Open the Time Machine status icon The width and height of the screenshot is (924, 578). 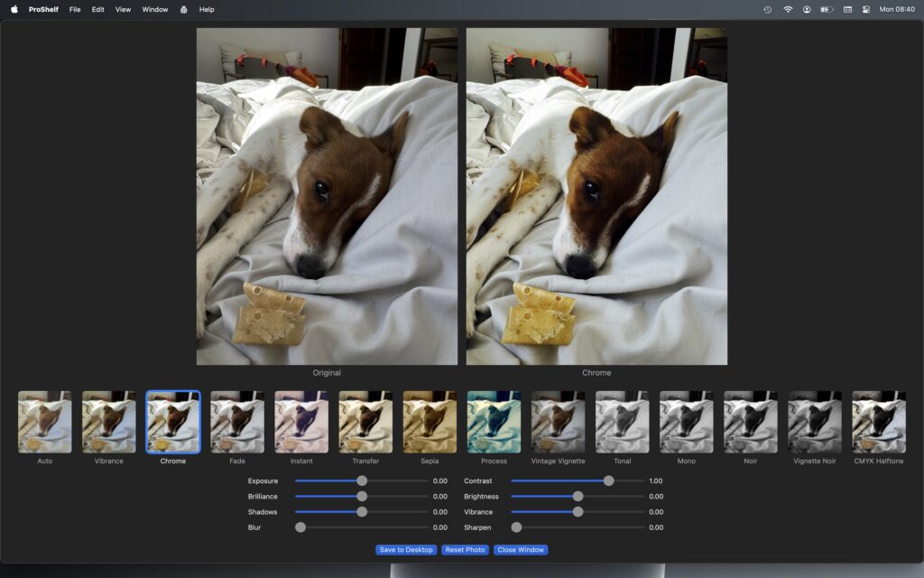(x=767, y=9)
